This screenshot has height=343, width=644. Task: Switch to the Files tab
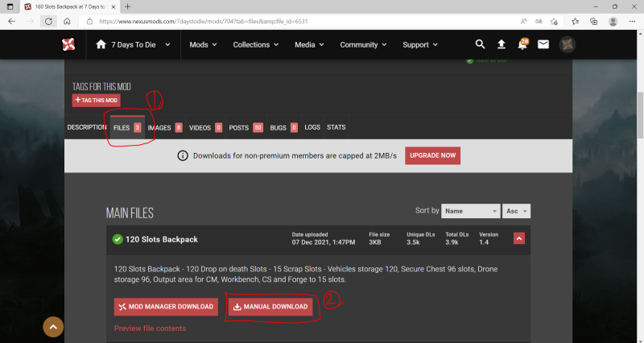coord(127,128)
